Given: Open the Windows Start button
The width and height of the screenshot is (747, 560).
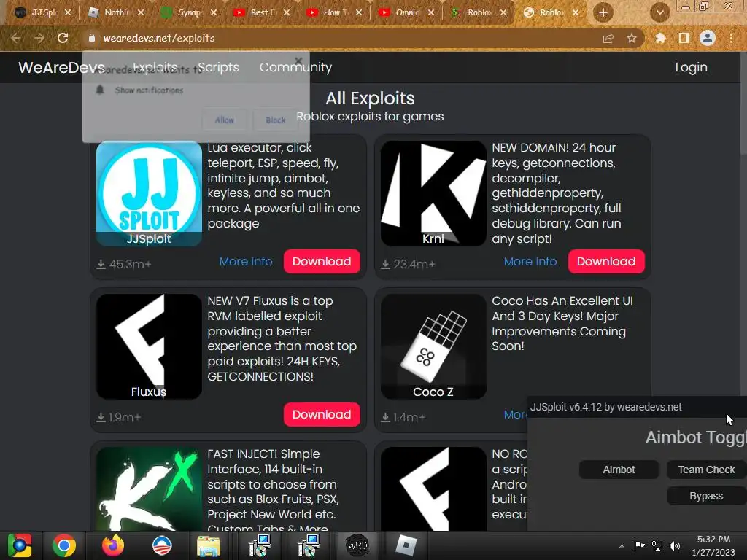Looking at the screenshot, I should (x=20, y=545).
